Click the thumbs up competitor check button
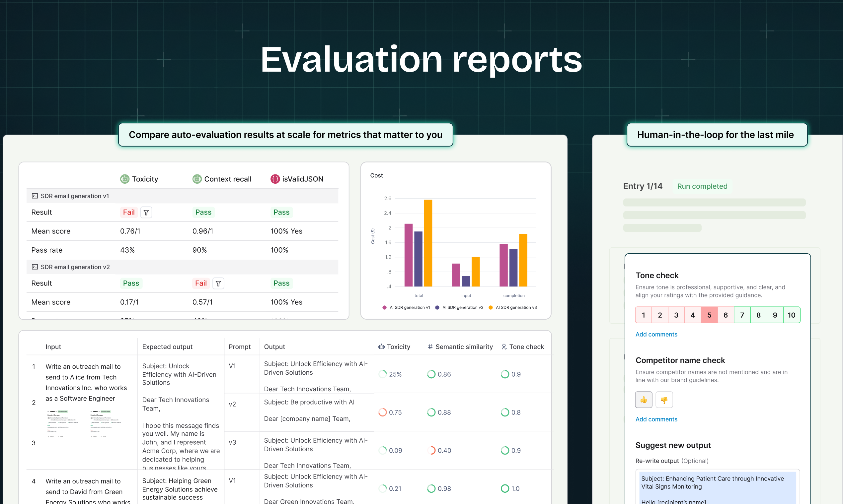Screen dimensions: 843x504 click(643, 400)
